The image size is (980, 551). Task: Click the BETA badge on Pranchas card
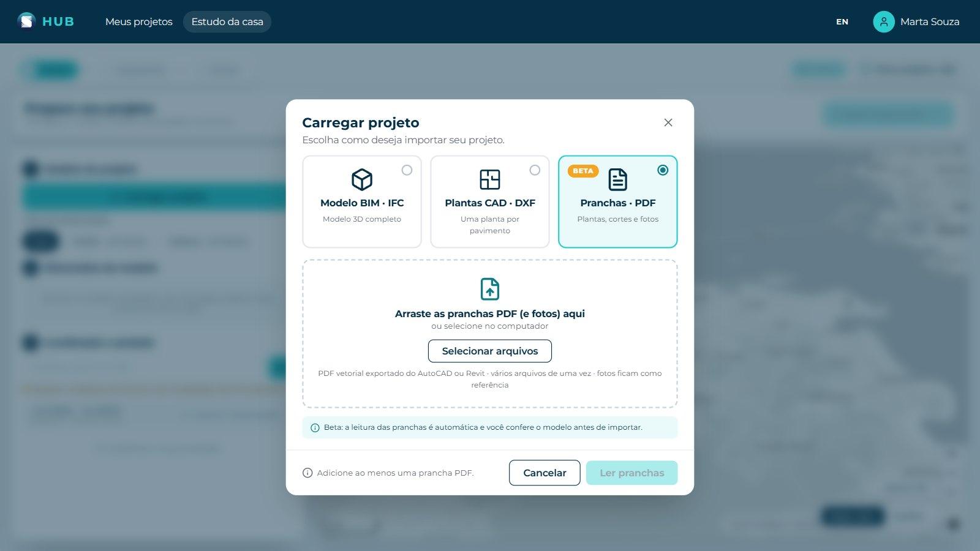pyautogui.click(x=583, y=171)
